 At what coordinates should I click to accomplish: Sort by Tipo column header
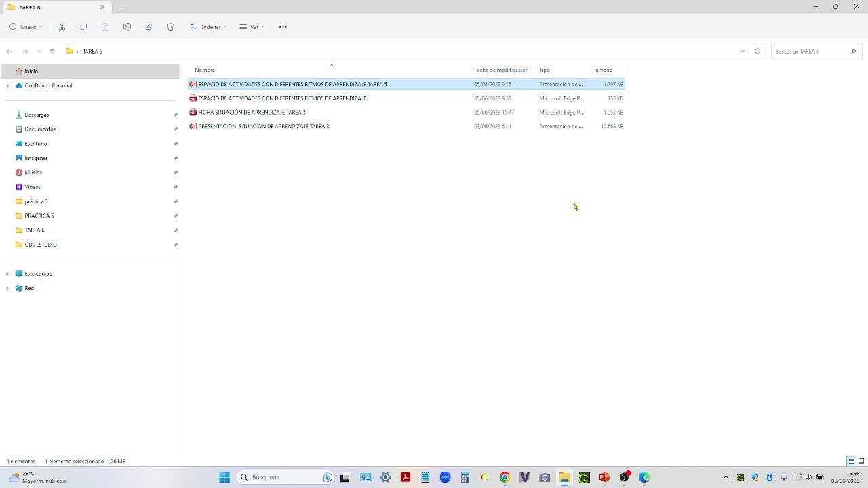click(545, 70)
